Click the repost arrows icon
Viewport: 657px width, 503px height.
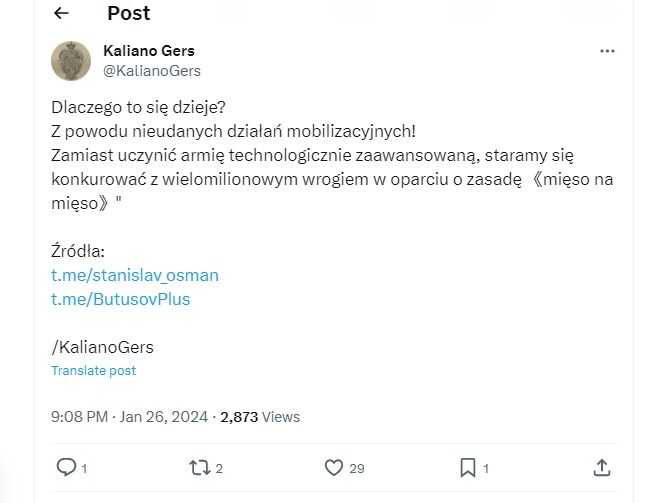pyautogui.click(x=199, y=467)
